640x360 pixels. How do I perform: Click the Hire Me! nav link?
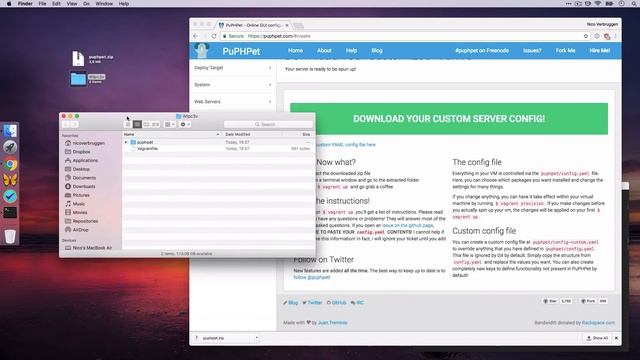pyautogui.click(x=600, y=51)
